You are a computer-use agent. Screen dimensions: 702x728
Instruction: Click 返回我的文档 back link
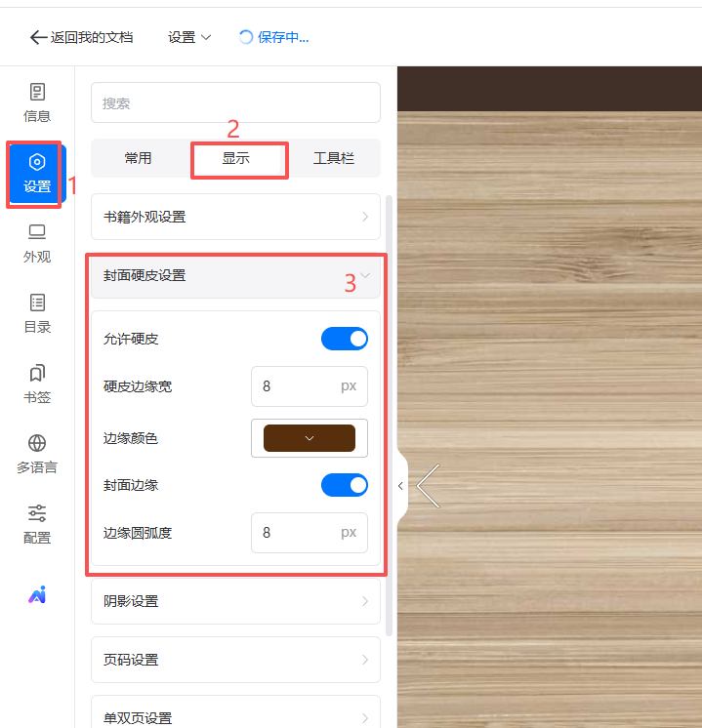click(82, 37)
